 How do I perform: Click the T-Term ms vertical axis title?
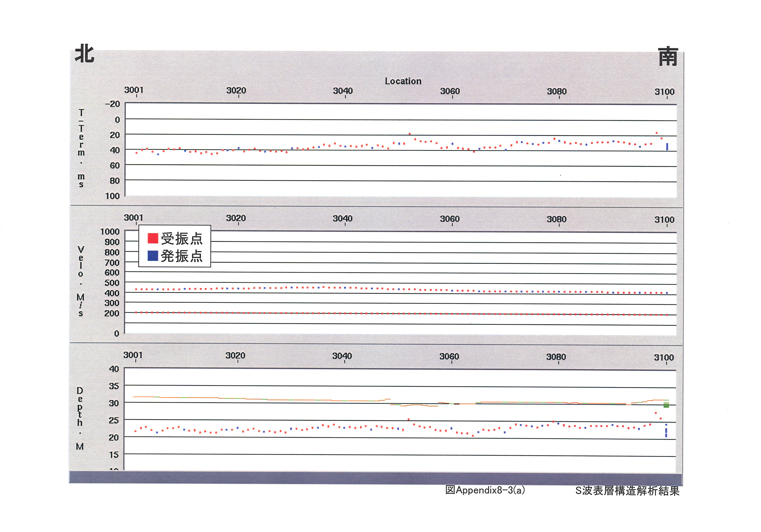81,149
